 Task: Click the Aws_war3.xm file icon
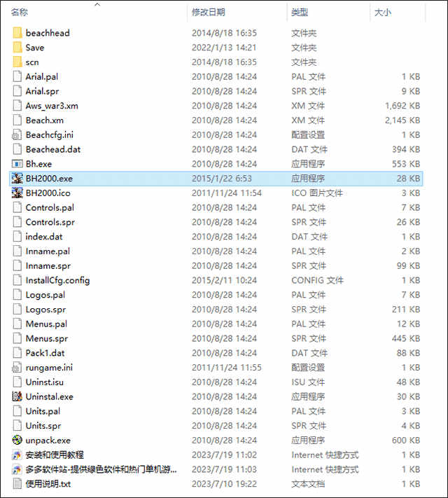pos(17,106)
